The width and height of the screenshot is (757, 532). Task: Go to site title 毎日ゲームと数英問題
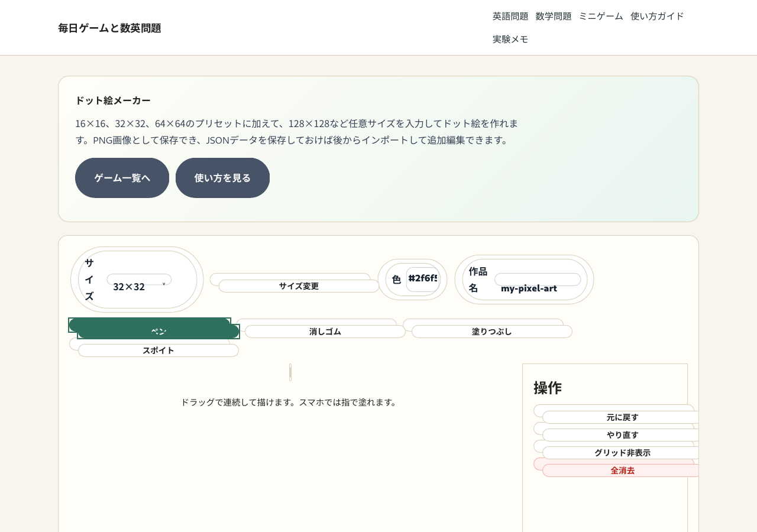point(109,28)
